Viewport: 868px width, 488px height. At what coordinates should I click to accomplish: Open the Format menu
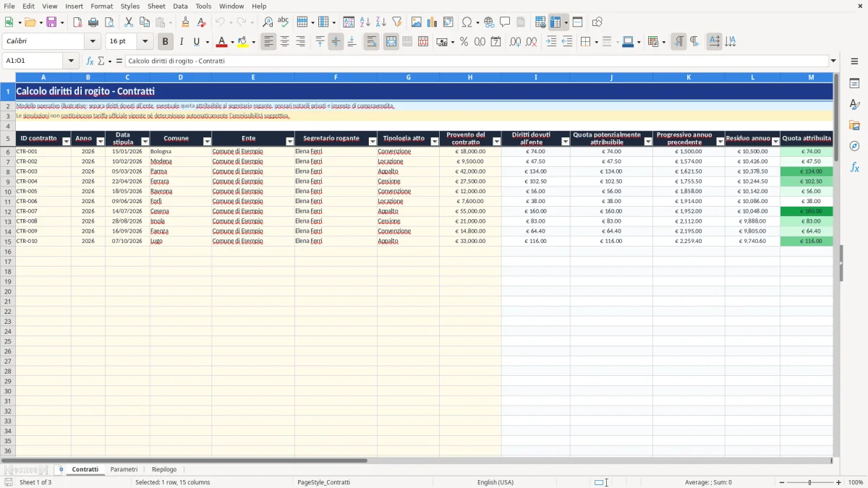(x=102, y=6)
